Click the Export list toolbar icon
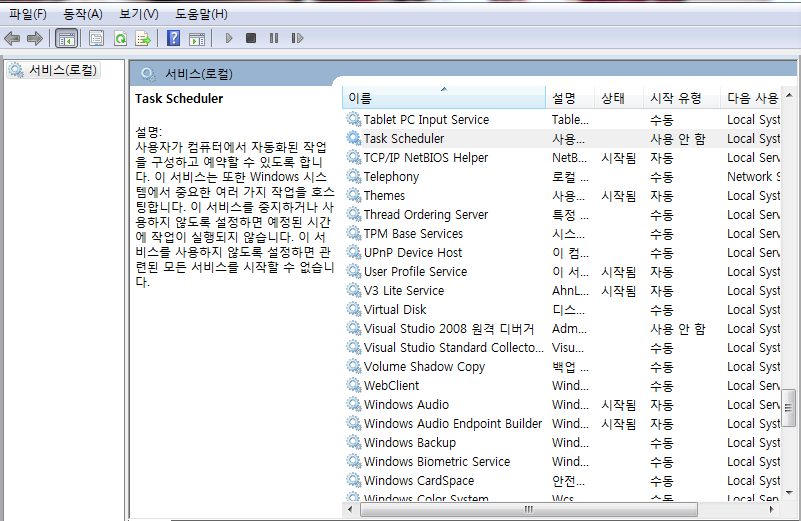The width and height of the screenshot is (801, 521). [143, 38]
